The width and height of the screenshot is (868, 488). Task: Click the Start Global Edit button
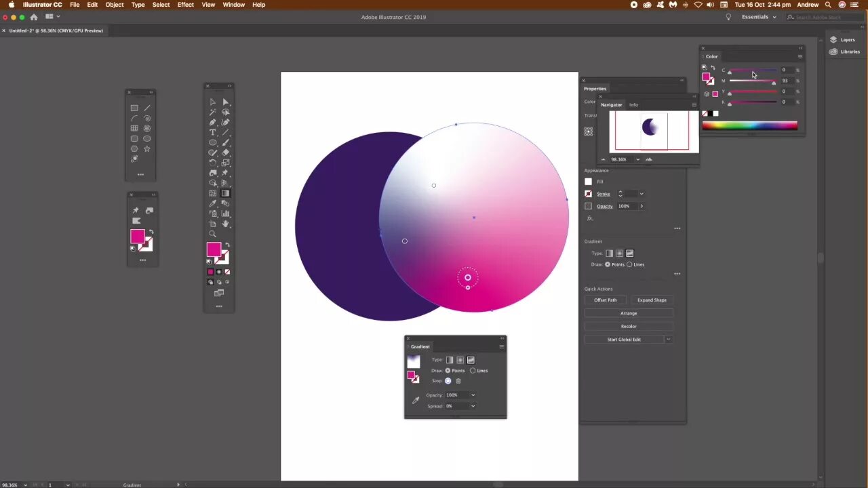[x=624, y=339]
